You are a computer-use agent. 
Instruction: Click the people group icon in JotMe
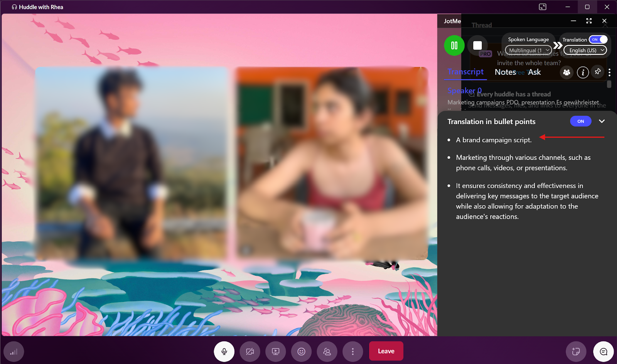point(566,72)
